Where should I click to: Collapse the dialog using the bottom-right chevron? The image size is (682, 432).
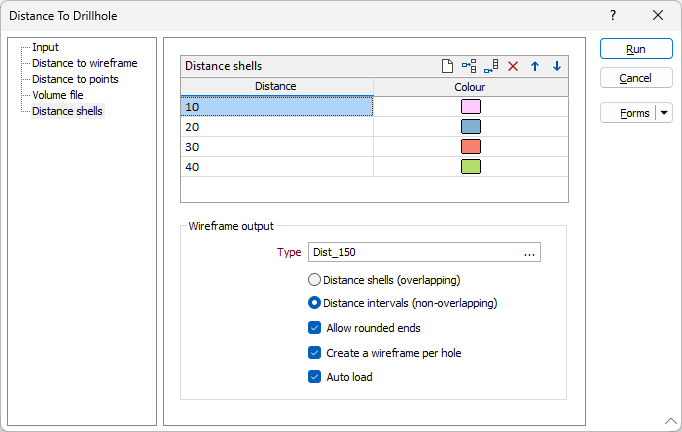671,421
